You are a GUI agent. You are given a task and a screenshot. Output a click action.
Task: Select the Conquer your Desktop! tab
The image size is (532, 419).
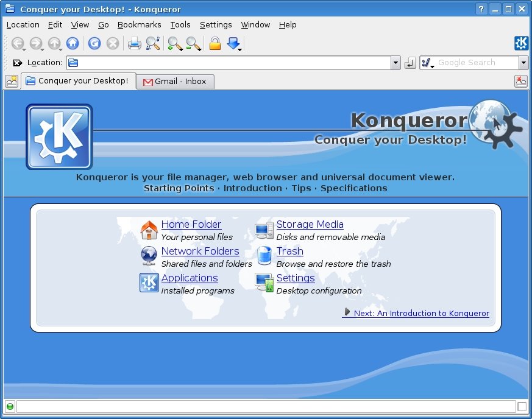pyautogui.click(x=79, y=81)
